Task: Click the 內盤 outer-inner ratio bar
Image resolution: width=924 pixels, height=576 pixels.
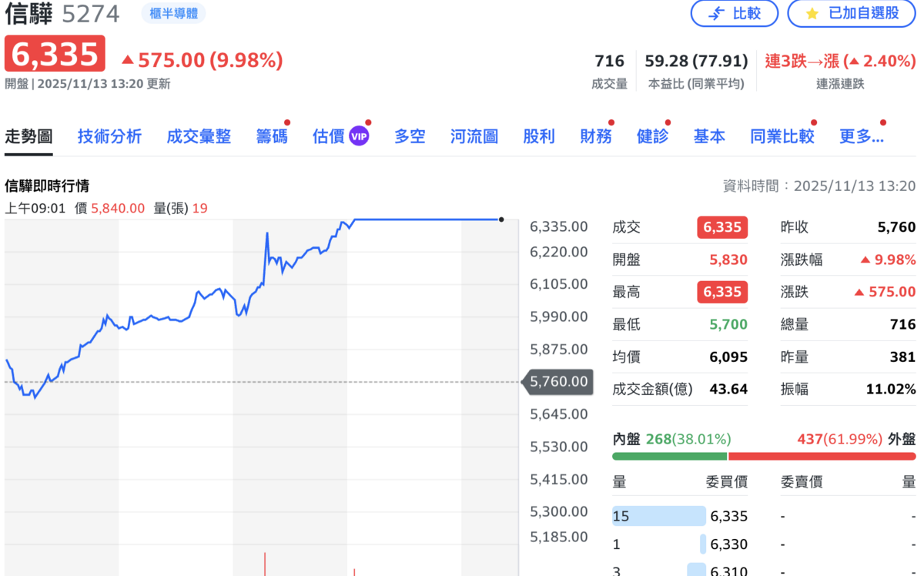Action: [x=669, y=456]
